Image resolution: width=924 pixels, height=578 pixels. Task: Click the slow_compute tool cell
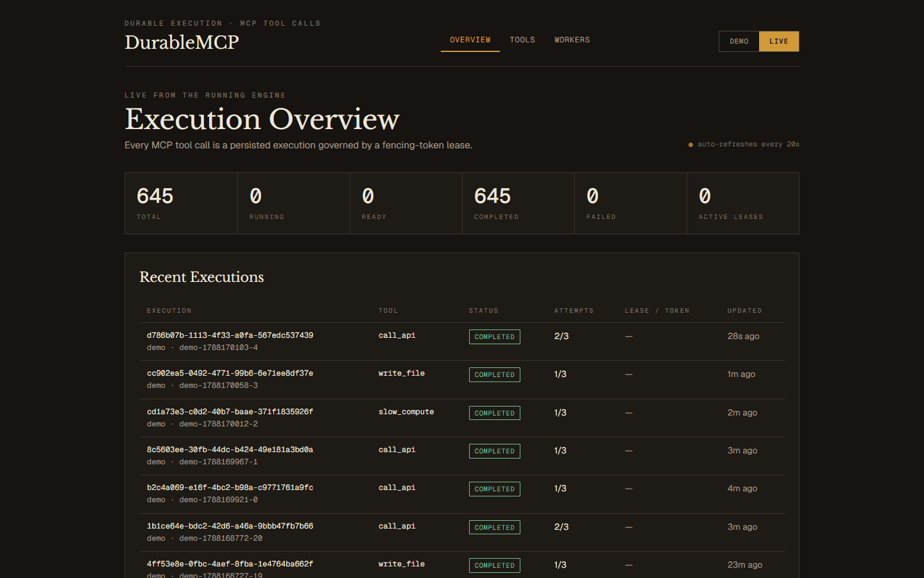pos(406,412)
